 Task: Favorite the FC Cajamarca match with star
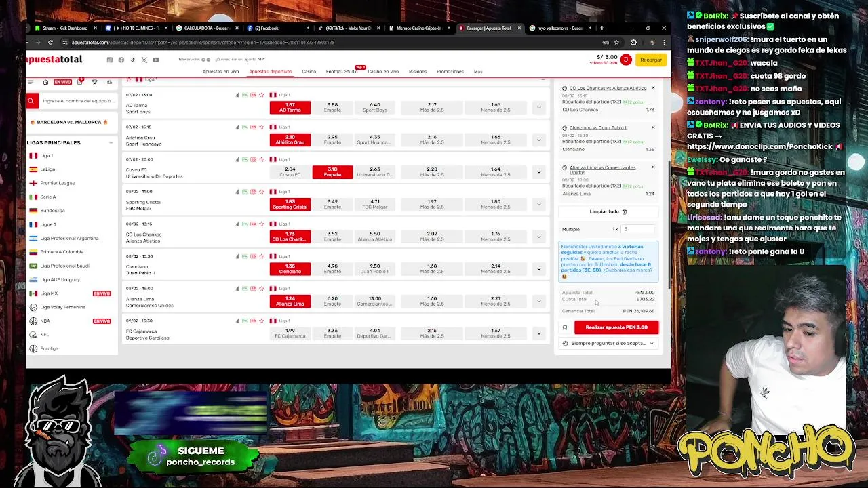coord(261,321)
